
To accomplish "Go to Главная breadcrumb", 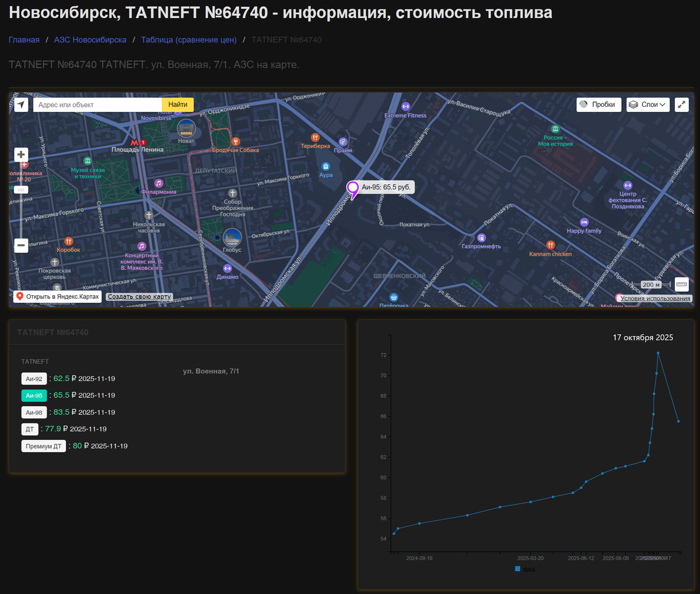I will coord(24,40).
